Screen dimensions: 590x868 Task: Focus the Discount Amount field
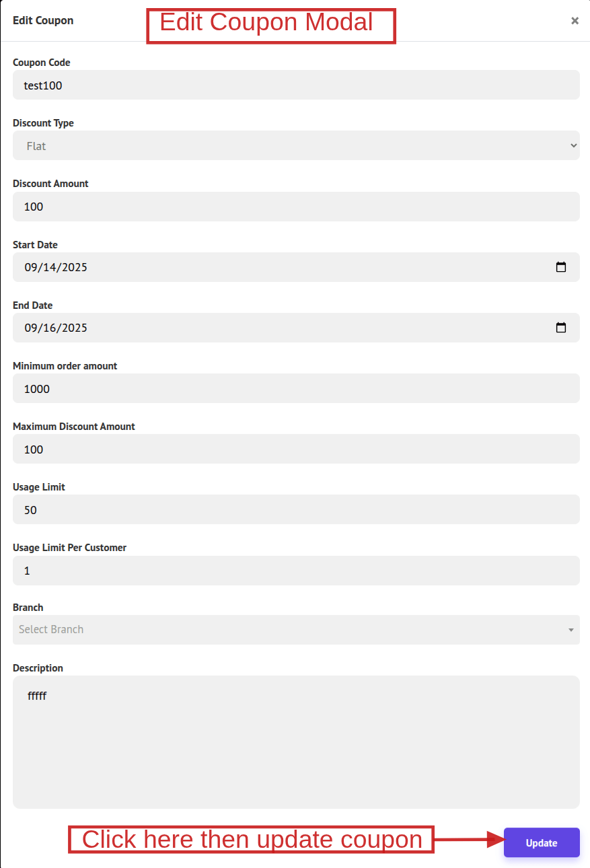[x=296, y=207]
